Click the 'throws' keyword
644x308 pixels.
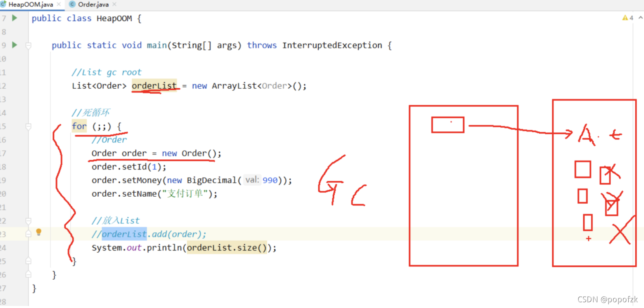coord(262,46)
